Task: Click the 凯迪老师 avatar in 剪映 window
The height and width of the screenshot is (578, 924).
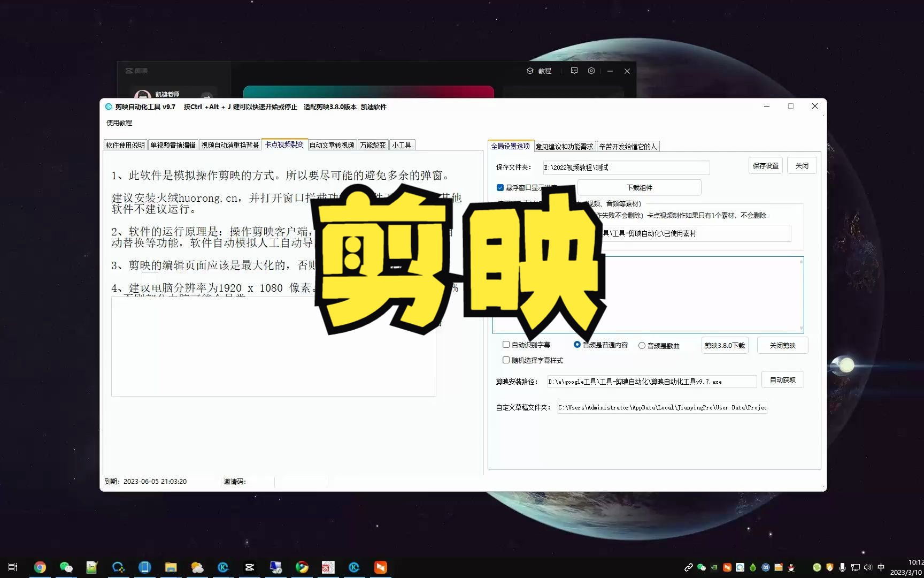Action: coord(142,95)
